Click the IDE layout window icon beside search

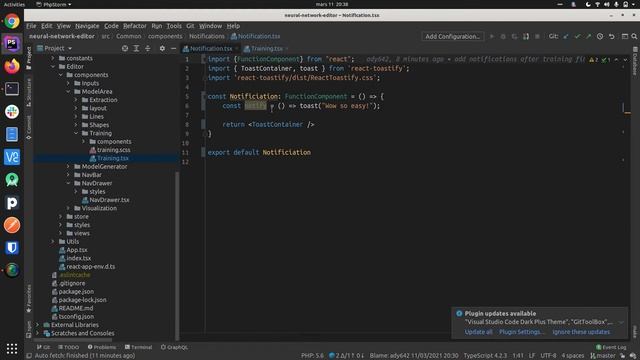point(624,36)
